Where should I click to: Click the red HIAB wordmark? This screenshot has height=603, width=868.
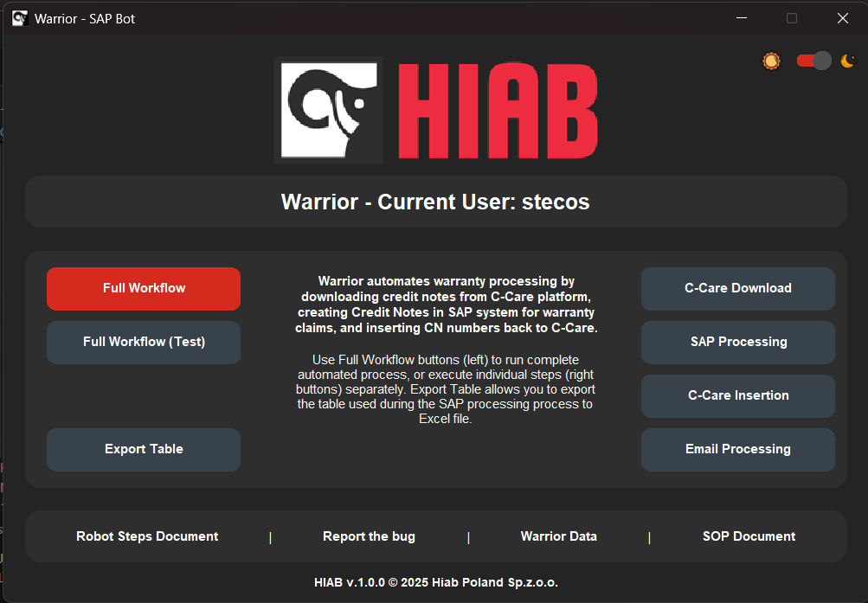tap(498, 111)
